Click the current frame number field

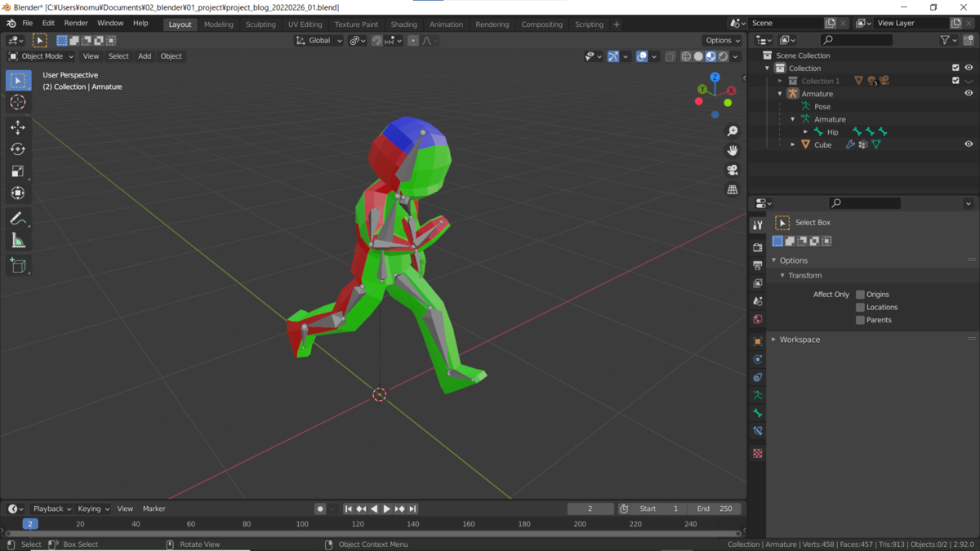coord(590,509)
